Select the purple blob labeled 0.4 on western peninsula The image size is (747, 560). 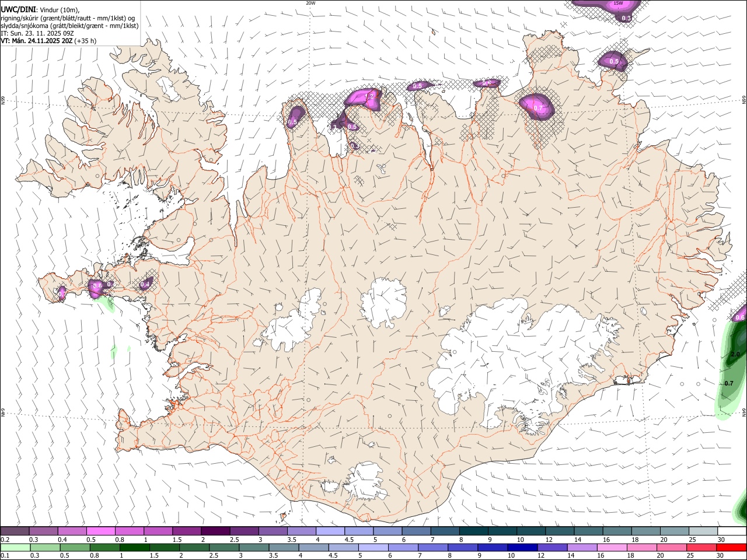[x=146, y=283]
